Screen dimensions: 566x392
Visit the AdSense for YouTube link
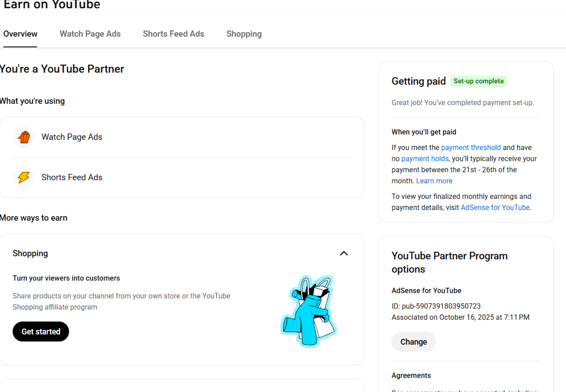tap(495, 208)
